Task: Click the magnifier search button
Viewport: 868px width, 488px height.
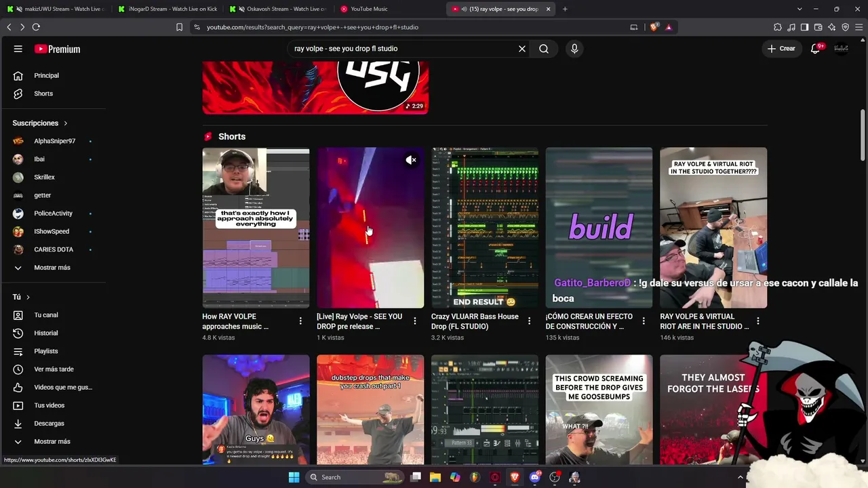Action: [544, 49]
